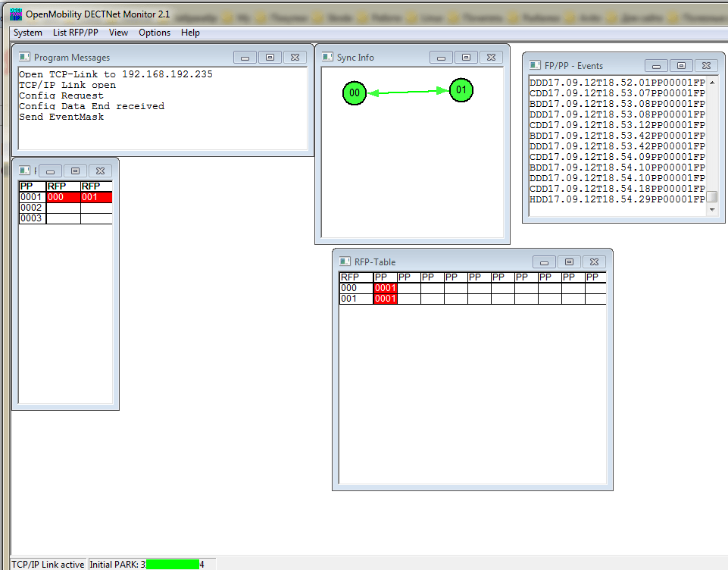Click scroll down arrow in FP/PP Events
Image resolution: width=728 pixels, height=570 pixels.
point(712,210)
